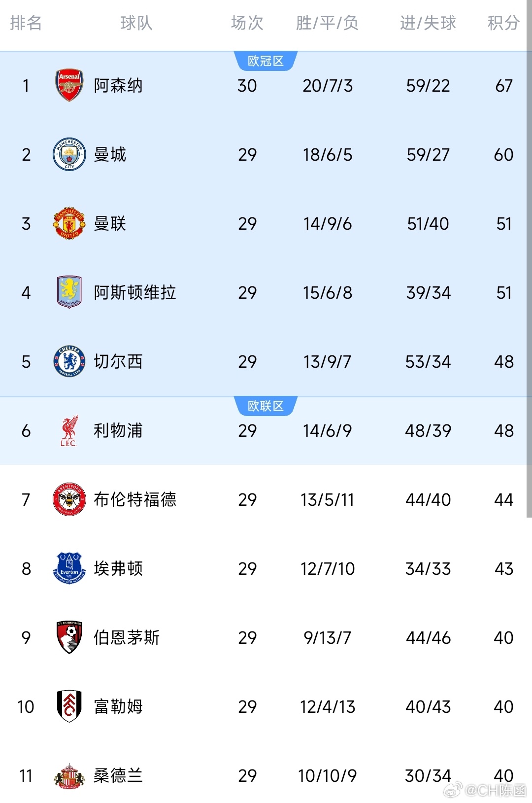Click the Aston Villa crest

click(x=69, y=292)
